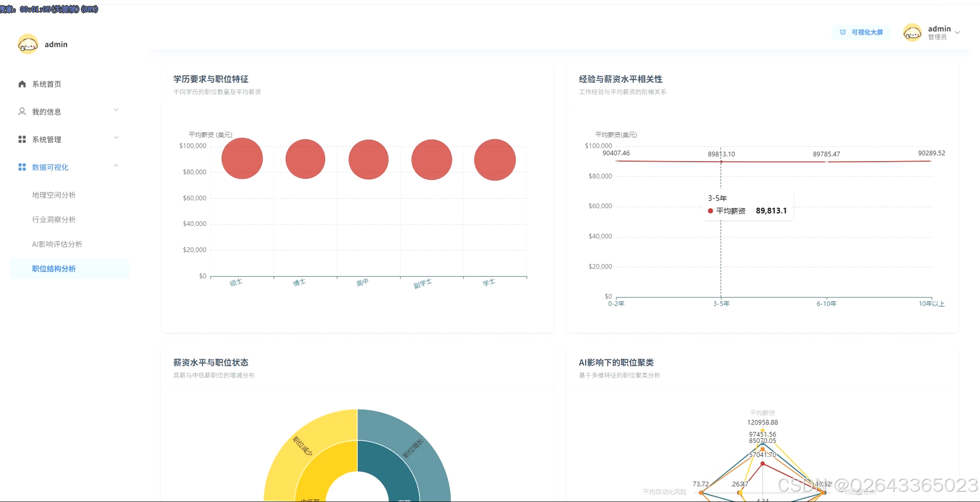Viewport: 980px width, 502px height.
Task: Click the 3-5年 data point on the salary line
Action: (721, 162)
